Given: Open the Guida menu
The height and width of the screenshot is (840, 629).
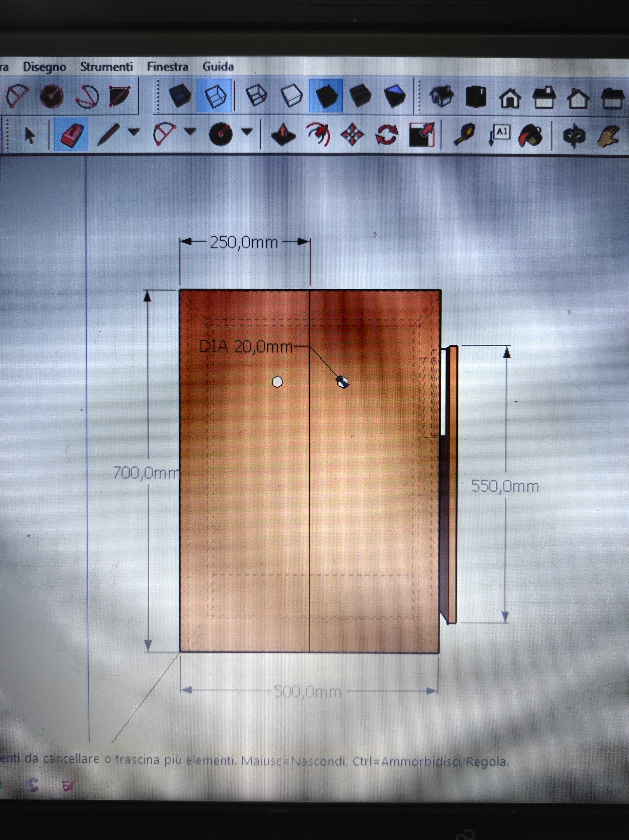Looking at the screenshot, I should tap(218, 66).
